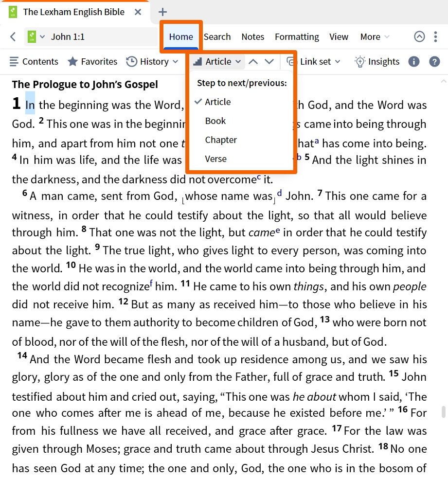Click the green Bible resource icon
The image size is (448, 479).
[x=32, y=37]
